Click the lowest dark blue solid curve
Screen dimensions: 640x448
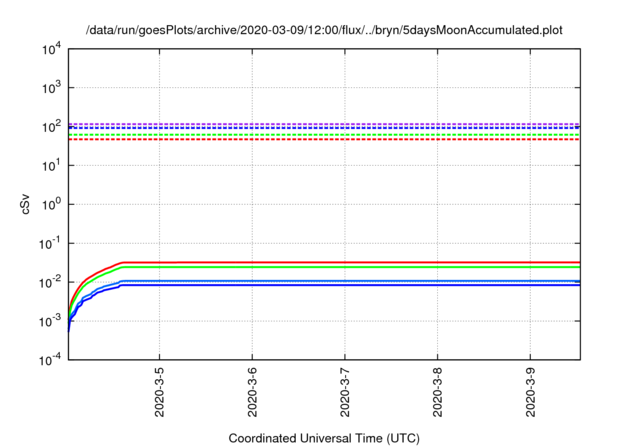[324, 285]
